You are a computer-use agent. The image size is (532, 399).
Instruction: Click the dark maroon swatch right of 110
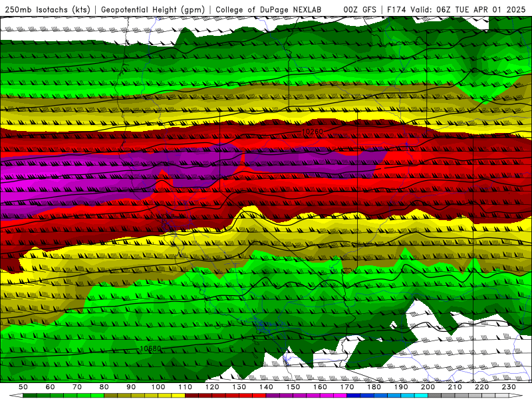192,396
